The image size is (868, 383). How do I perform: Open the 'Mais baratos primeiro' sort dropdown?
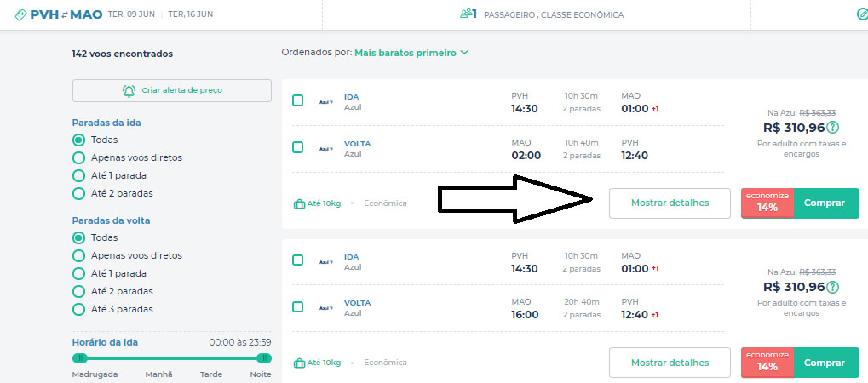pyautogui.click(x=411, y=53)
